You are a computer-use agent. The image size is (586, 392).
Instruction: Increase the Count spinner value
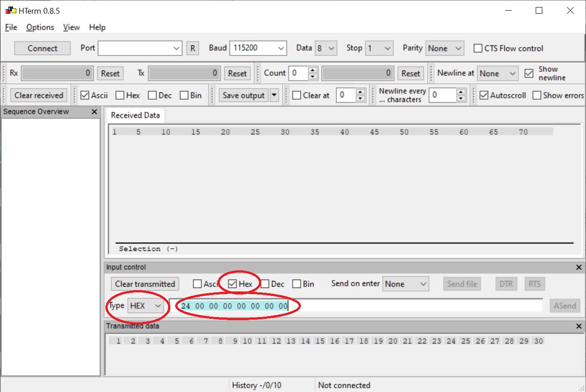coord(313,70)
